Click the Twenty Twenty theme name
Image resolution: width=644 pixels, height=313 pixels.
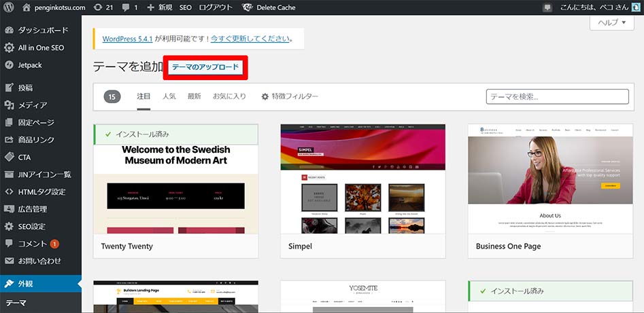(127, 246)
